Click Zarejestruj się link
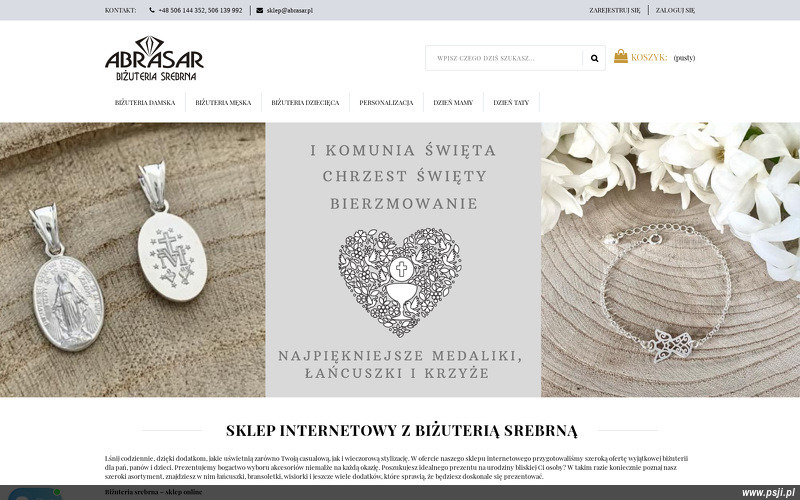This screenshot has width=800, height=500. [614, 10]
